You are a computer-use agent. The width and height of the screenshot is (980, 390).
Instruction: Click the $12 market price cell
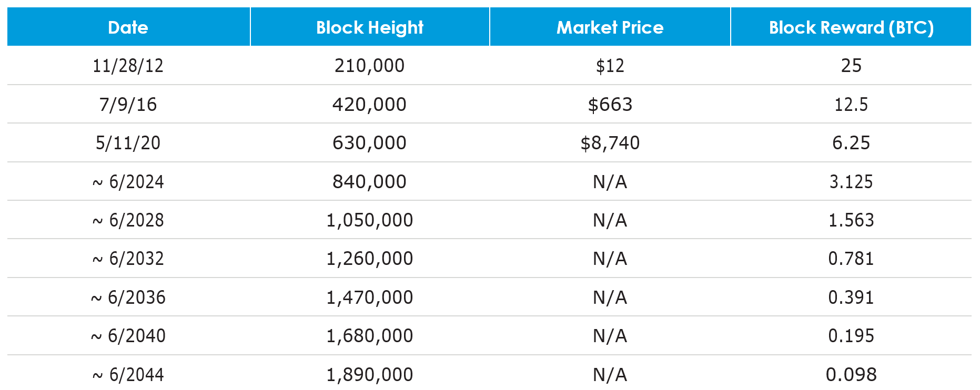click(x=610, y=66)
